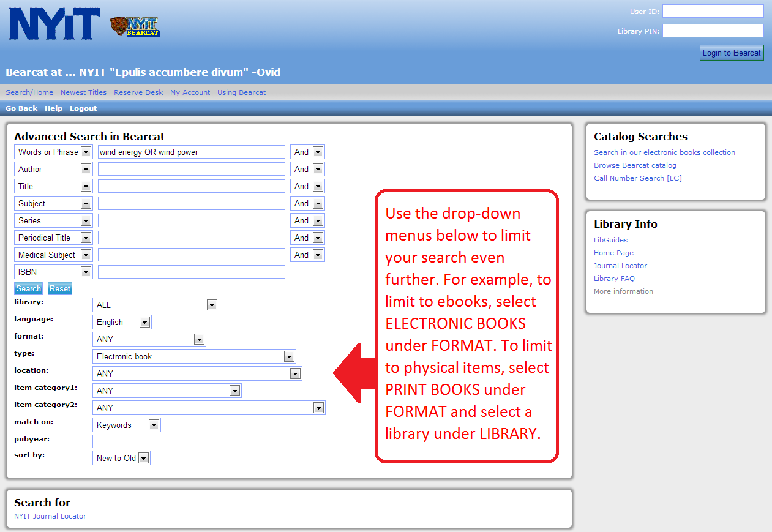Open the And operator dropdown in Medical Subject row

click(x=307, y=255)
